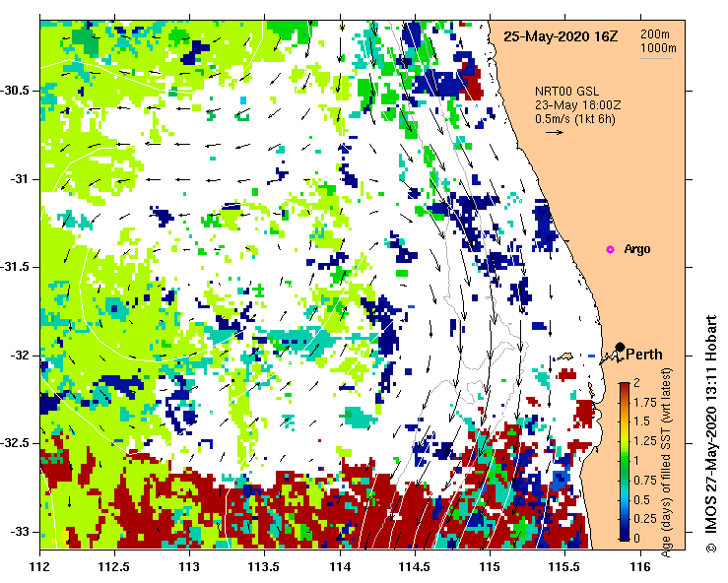Click latitude axis label '-31.5'
The width and height of the screenshot is (728, 583).
16,267
